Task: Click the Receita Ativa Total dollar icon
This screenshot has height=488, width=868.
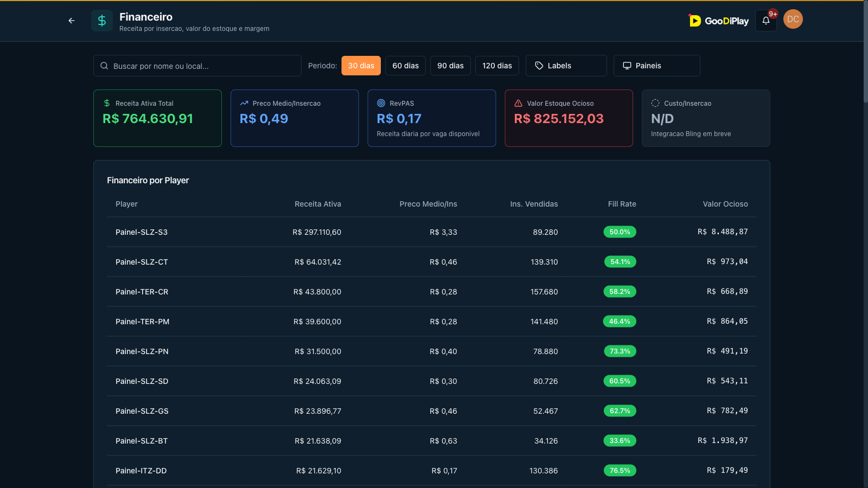Action: pyautogui.click(x=107, y=103)
